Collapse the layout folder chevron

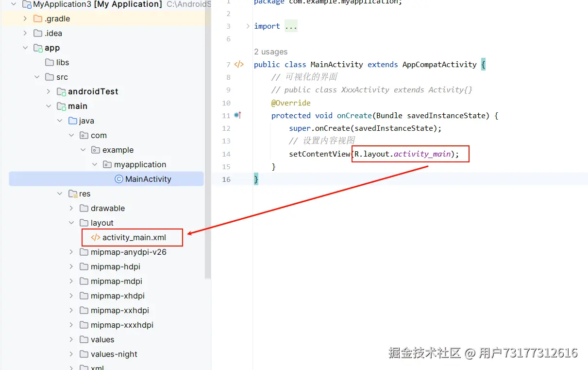coord(72,223)
